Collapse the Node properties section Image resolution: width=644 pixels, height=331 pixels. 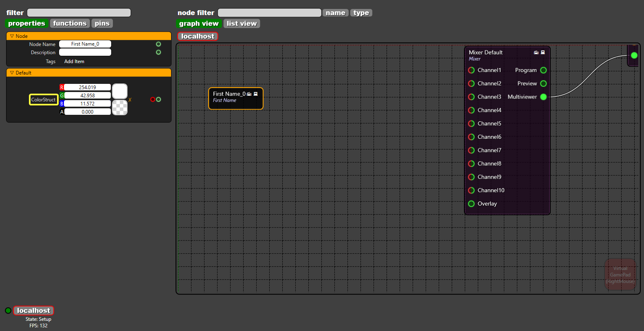pyautogui.click(x=12, y=36)
